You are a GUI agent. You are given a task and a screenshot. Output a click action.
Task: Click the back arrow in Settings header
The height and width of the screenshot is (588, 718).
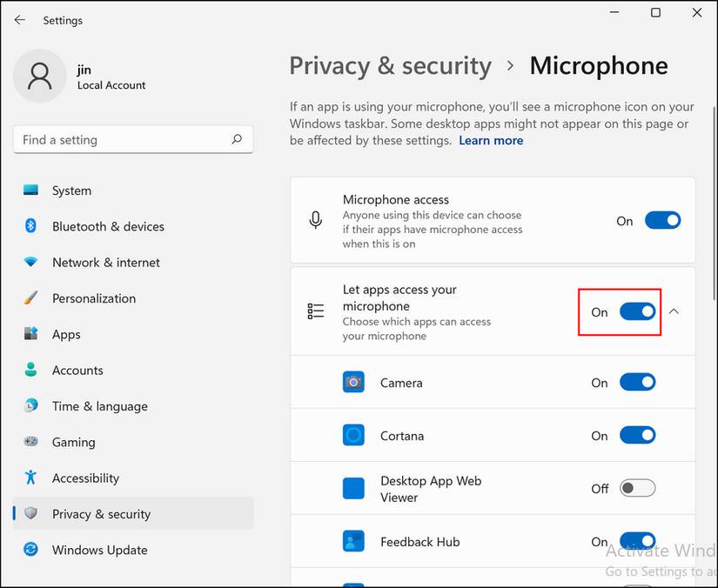pos(20,19)
